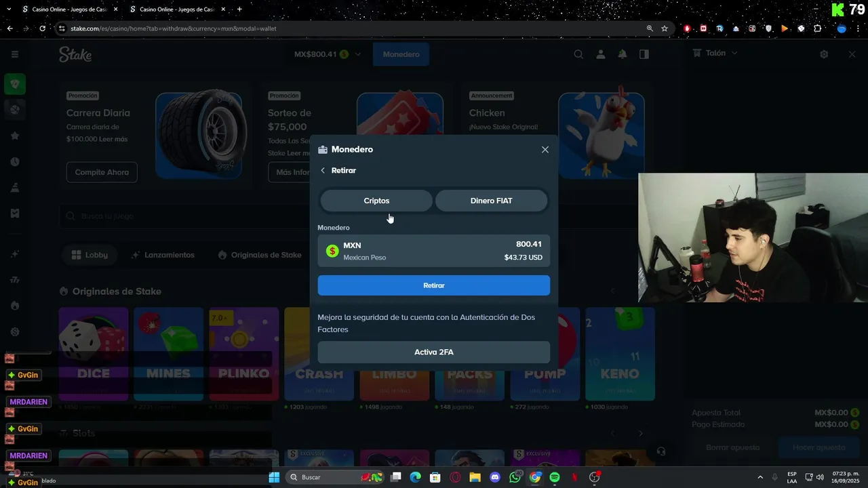868x488 pixels.
Task: Show hidden system tray icons
Action: click(759, 477)
